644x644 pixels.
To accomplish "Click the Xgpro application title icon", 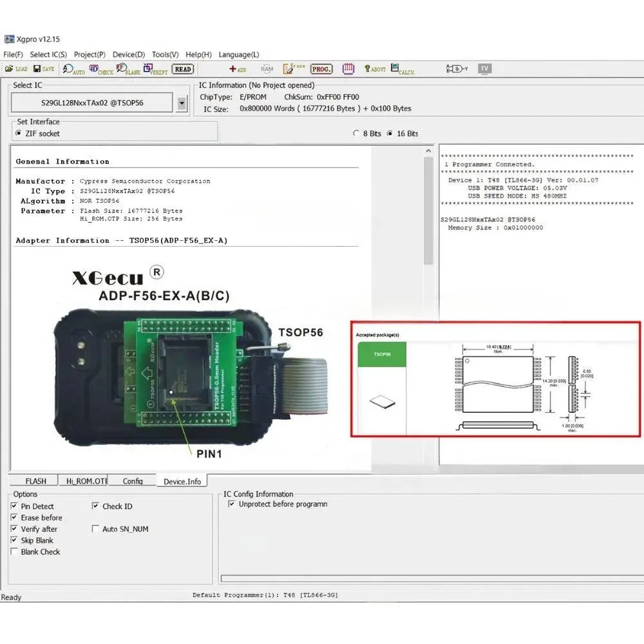I will point(9,39).
